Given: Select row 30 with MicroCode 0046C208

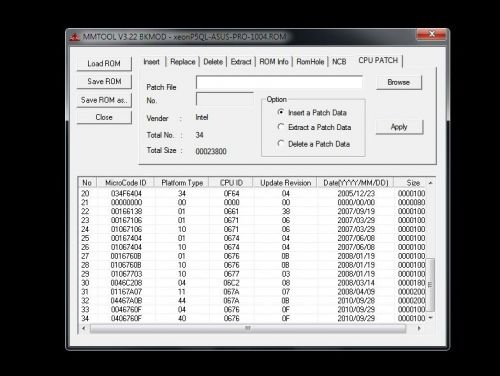Looking at the screenshot, I should (253, 283).
